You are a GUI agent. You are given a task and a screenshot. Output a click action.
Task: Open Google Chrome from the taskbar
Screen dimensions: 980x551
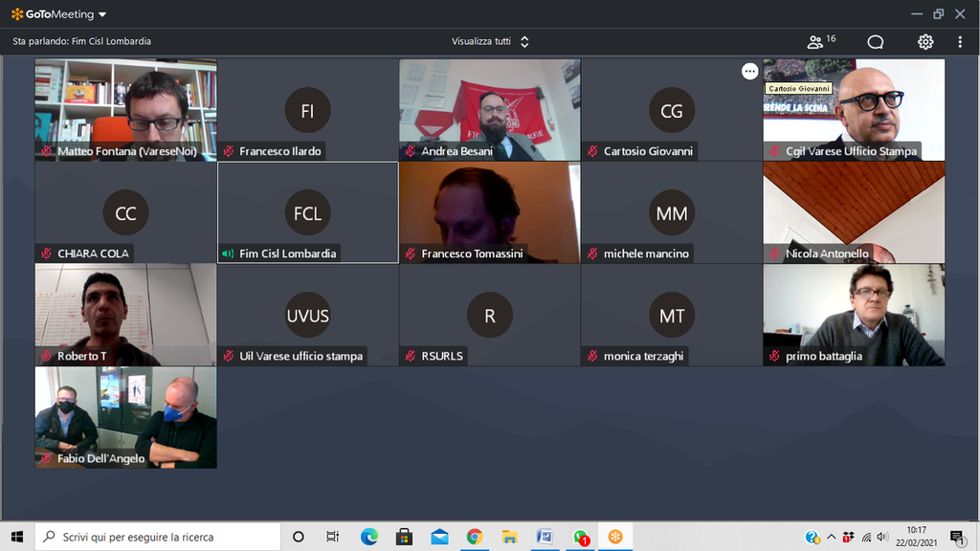coord(475,537)
